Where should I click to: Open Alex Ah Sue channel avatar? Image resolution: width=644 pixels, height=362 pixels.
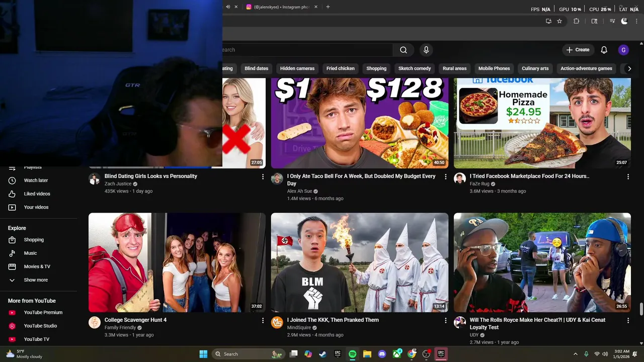coord(277,179)
